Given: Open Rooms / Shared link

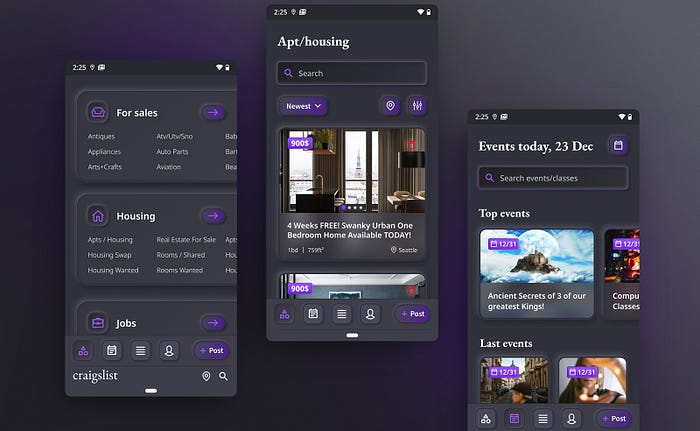Looking at the screenshot, I should click(181, 255).
